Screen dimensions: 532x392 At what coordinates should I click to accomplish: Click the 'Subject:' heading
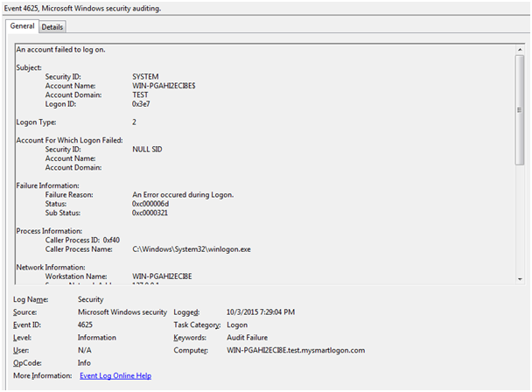tap(29, 67)
